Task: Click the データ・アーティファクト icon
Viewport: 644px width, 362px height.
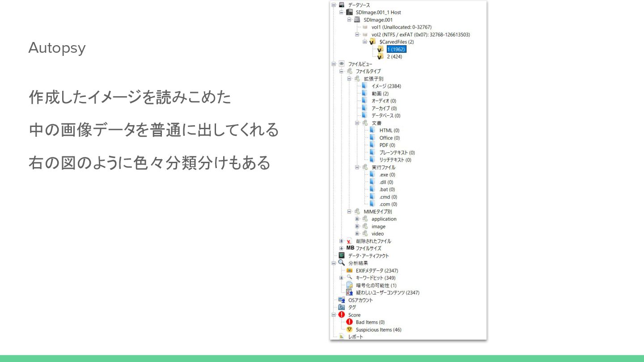Action: (x=342, y=256)
